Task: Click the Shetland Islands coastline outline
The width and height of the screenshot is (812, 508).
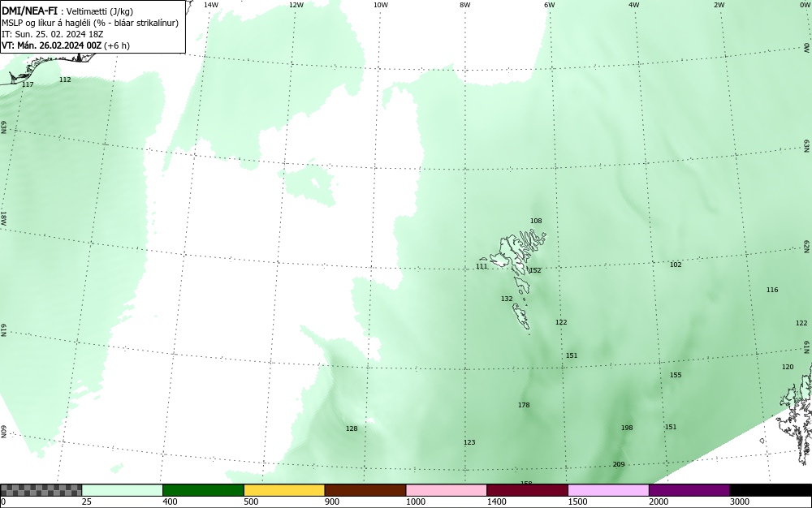Action: coord(794,414)
